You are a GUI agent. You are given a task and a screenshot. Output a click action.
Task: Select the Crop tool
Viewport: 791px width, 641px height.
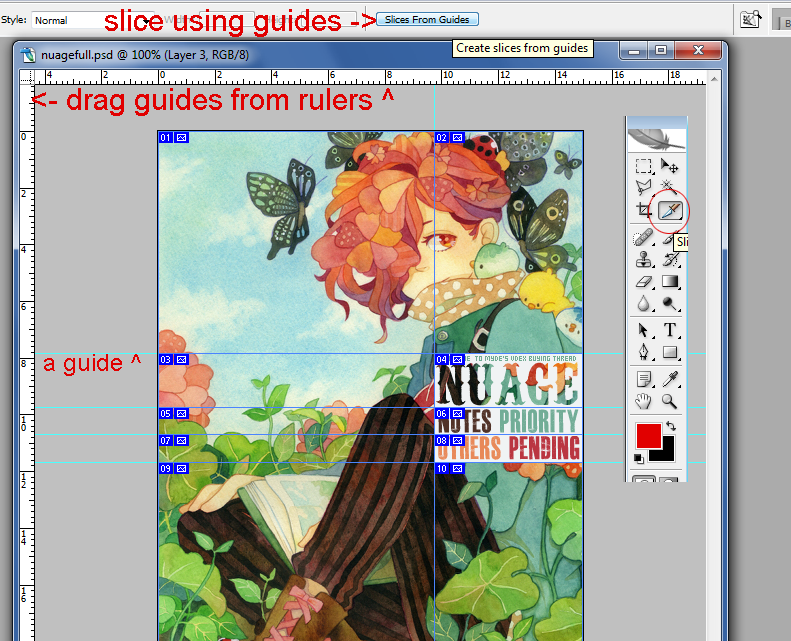(643, 210)
